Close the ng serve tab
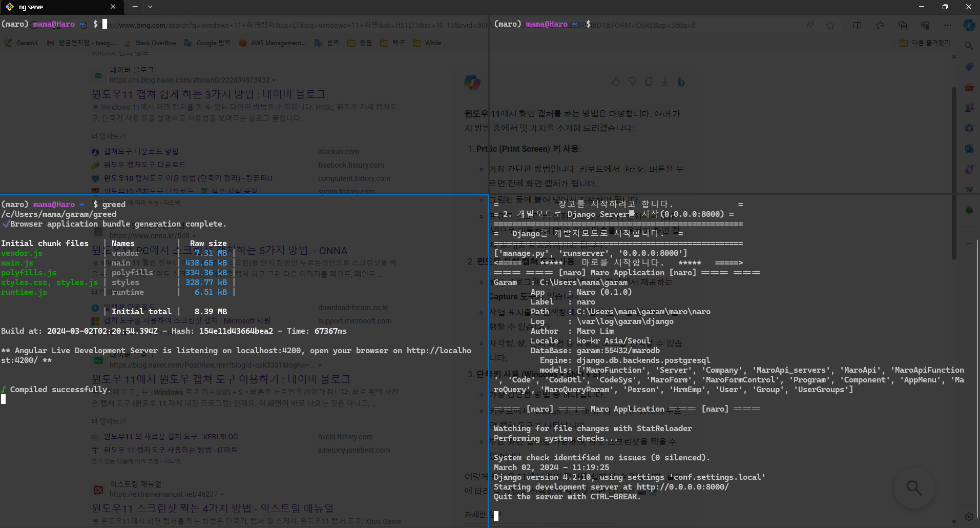Image resolution: width=980 pixels, height=528 pixels. click(113, 7)
